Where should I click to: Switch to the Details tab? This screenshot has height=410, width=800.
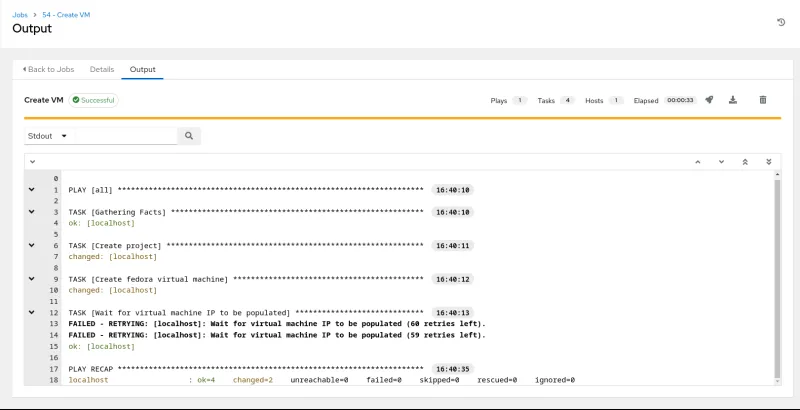coord(102,69)
